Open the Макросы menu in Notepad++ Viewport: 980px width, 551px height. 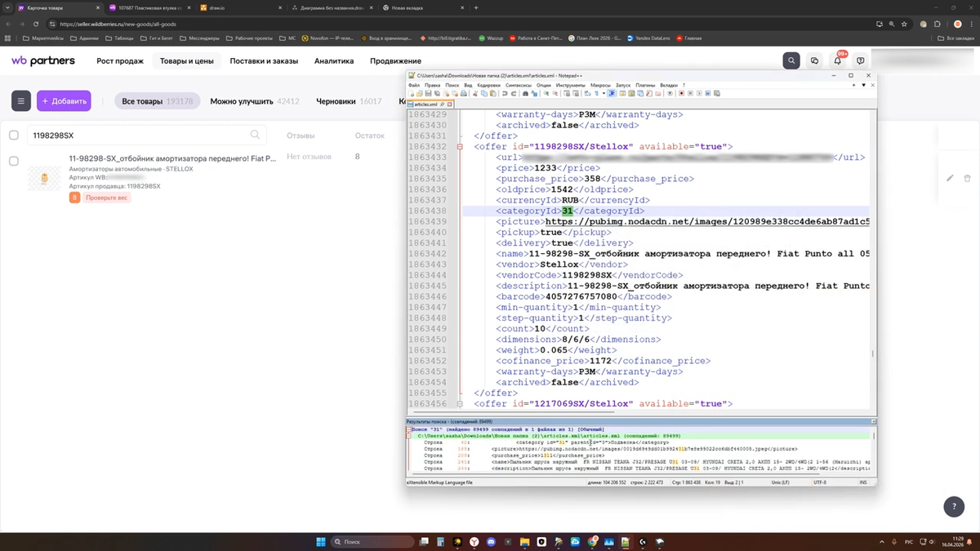[600, 85]
